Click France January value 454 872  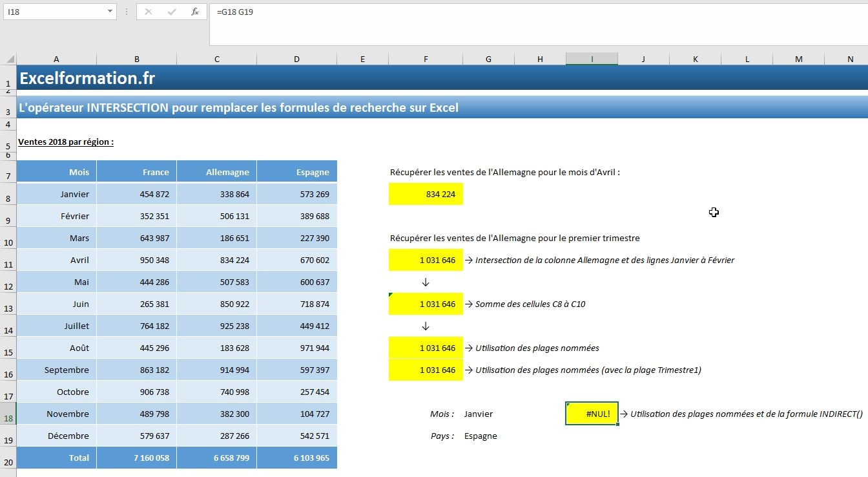point(136,195)
